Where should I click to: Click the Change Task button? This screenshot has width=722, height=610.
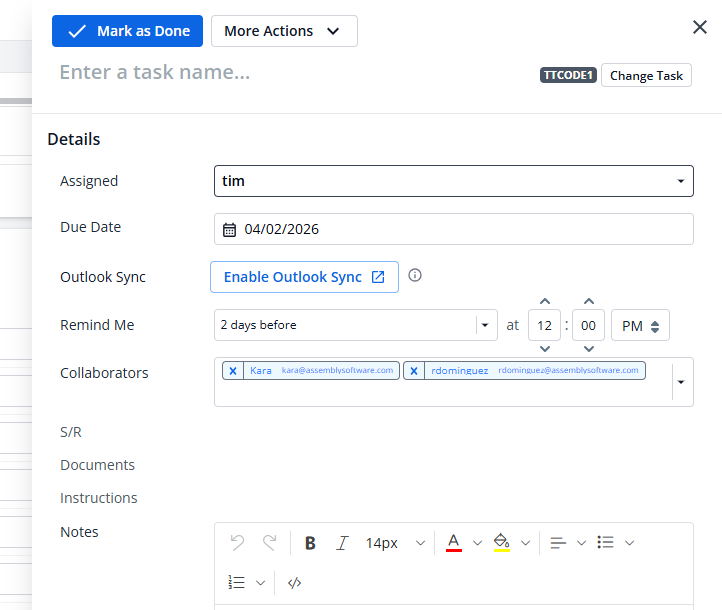tap(646, 76)
